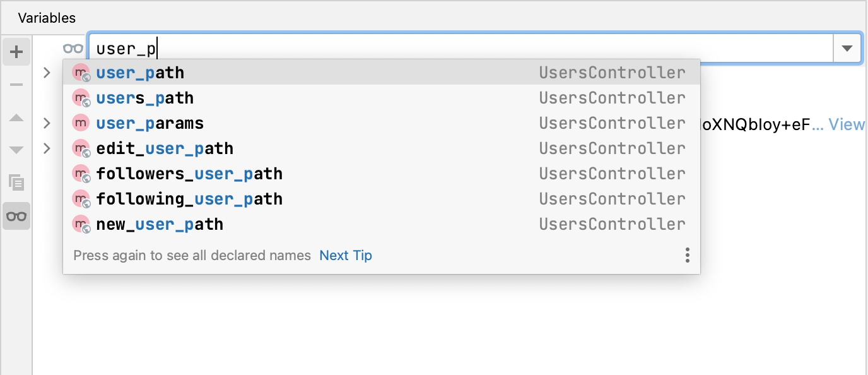Click the View link for truncated value
868x375 pixels.
[847, 124]
